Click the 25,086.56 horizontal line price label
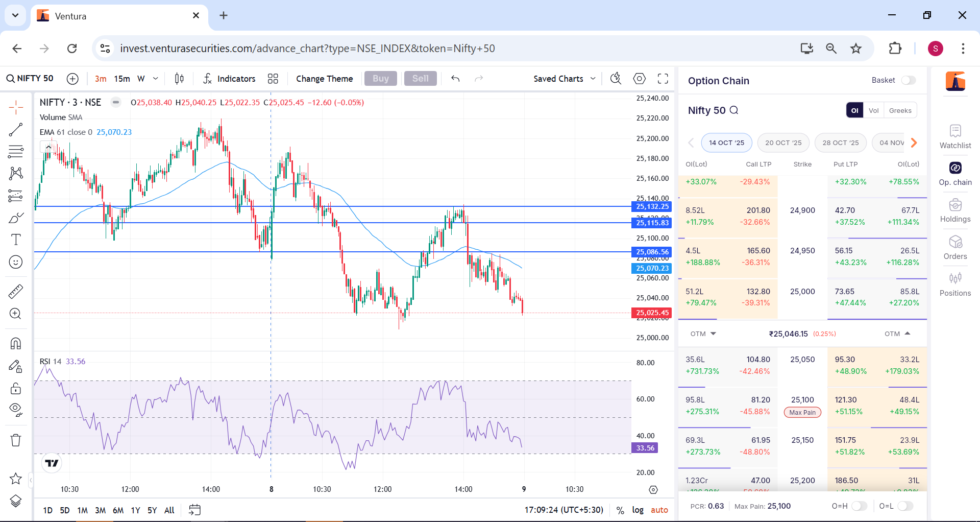 tap(652, 252)
